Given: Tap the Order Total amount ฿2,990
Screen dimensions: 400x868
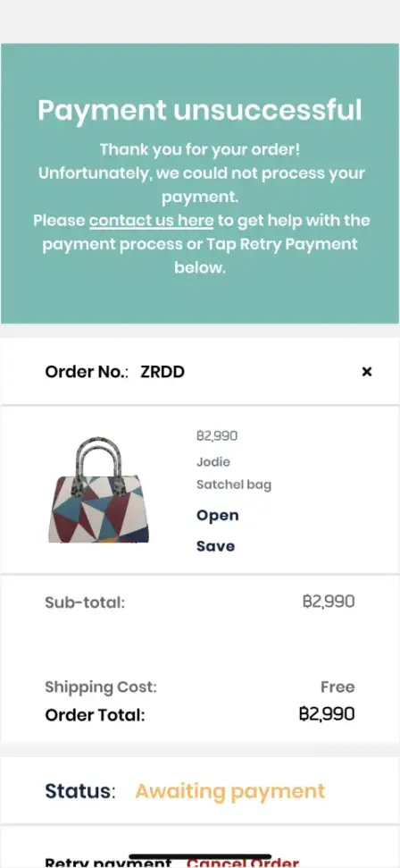Looking at the screenshot, I should click(327, 714).
